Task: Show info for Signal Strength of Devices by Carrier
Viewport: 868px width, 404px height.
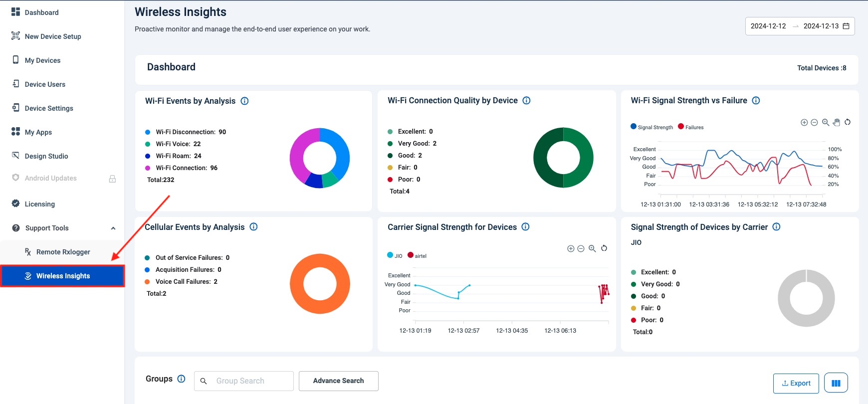Action: 776,227
